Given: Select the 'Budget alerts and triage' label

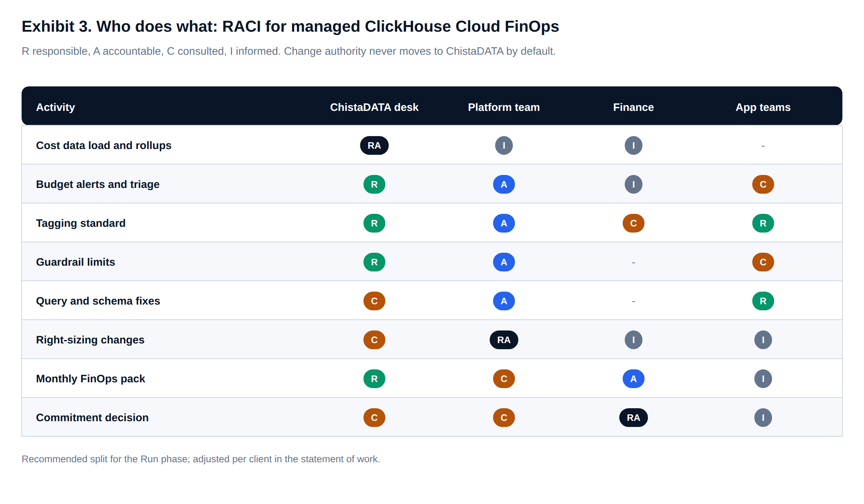Looking at the screenshot, I should [x=98, y=184].
